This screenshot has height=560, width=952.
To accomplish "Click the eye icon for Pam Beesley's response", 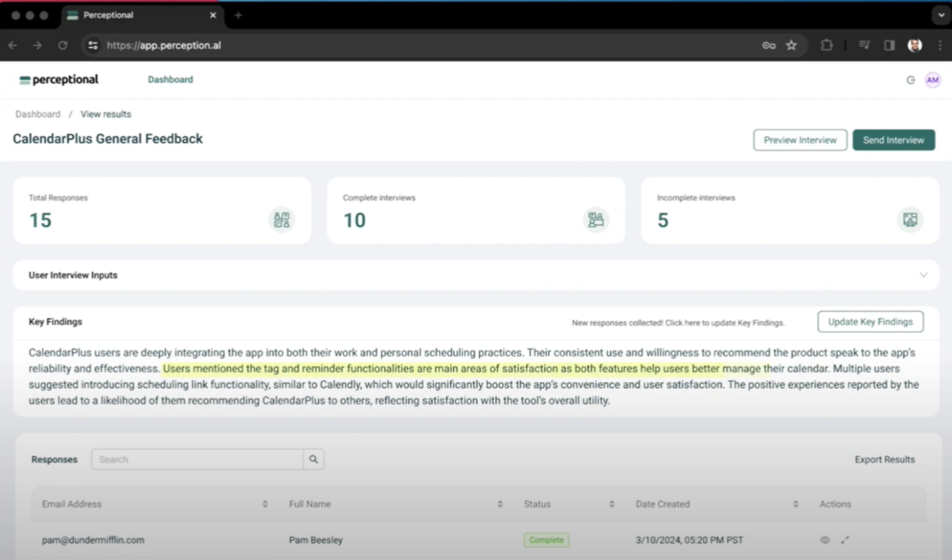I will [825, 540].
